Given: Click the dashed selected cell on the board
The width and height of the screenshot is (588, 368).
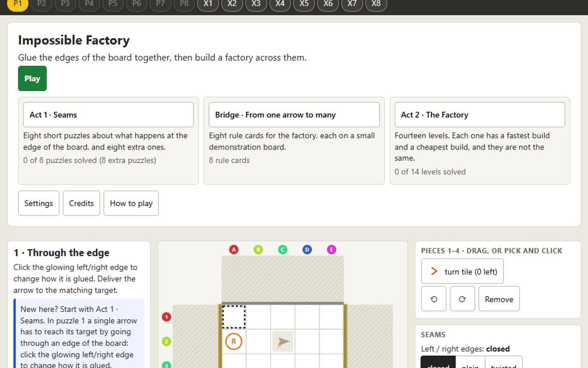Looking at the screenshot, I should point(234,317).
